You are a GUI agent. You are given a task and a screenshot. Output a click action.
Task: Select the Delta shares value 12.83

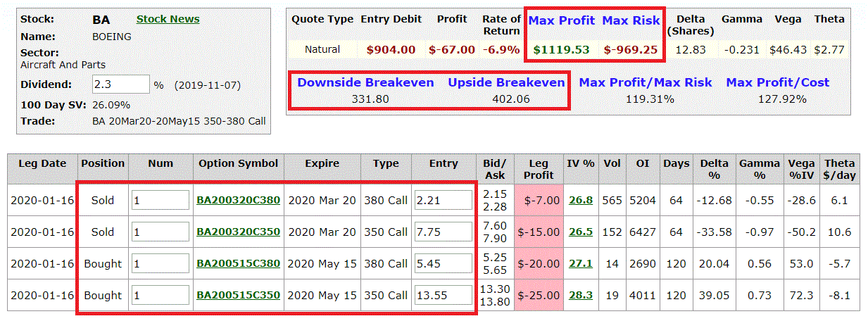click(690, 49)
